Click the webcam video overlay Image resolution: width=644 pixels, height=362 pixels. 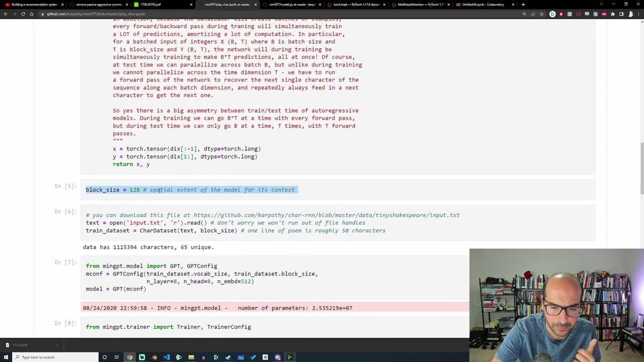(556, 306)
